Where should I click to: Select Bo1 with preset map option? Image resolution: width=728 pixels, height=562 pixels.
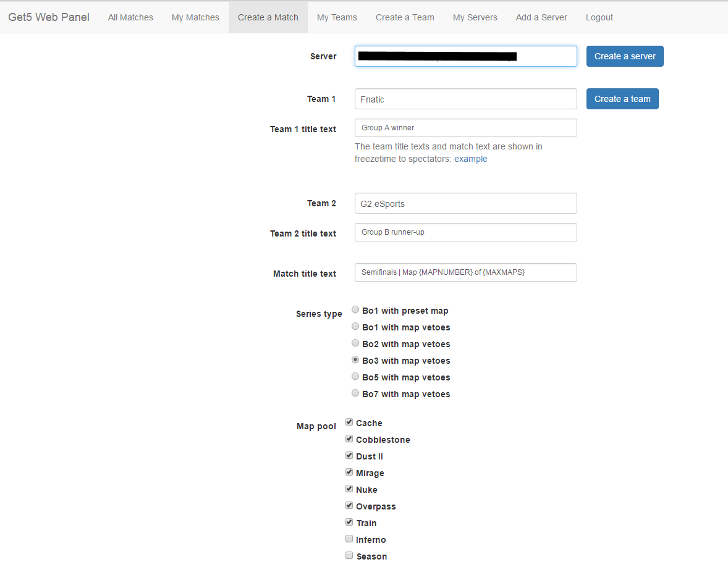tap(355, 310)
